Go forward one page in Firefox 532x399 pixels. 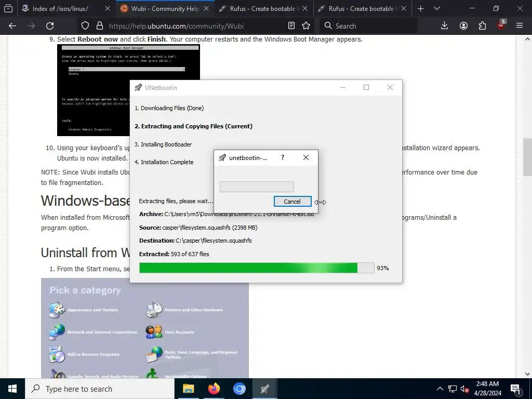(31, 26)
